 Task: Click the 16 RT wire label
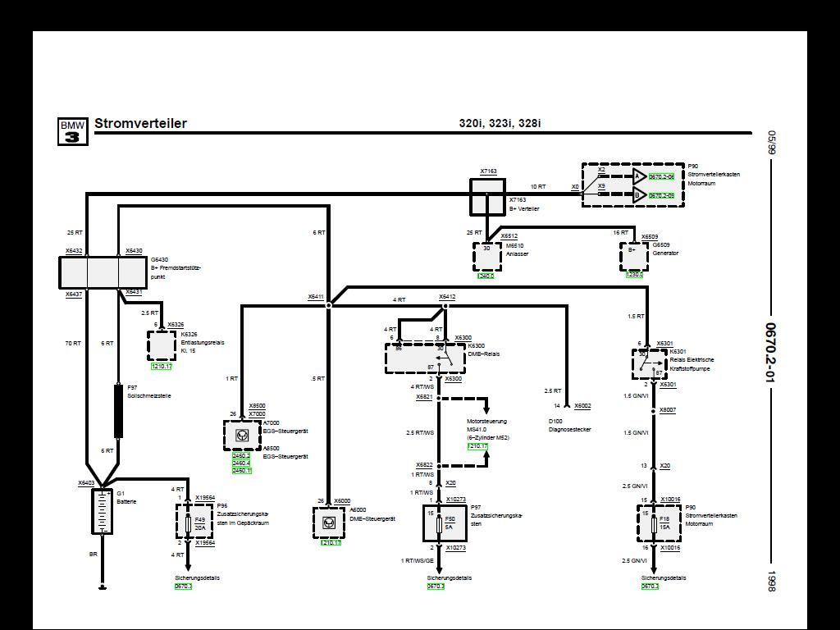tap(620, 233)
